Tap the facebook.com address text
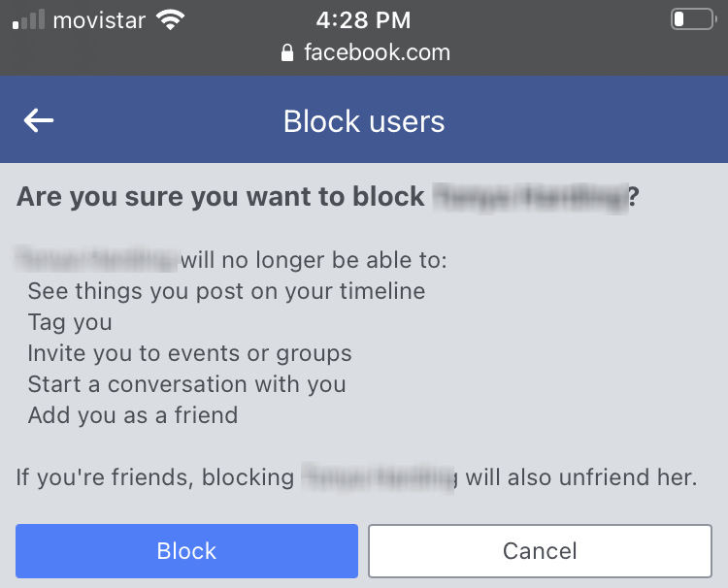The image size is (728, 588). coord(377,52)
